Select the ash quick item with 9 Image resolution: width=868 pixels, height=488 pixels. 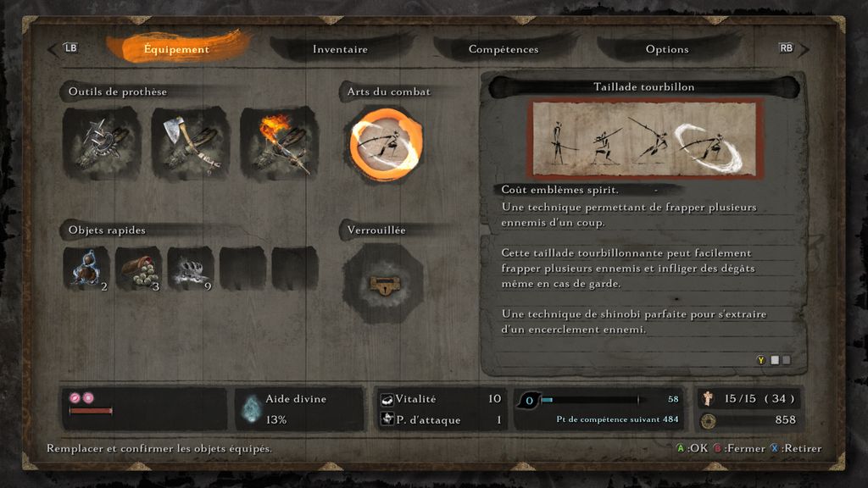tap(191, 269)
